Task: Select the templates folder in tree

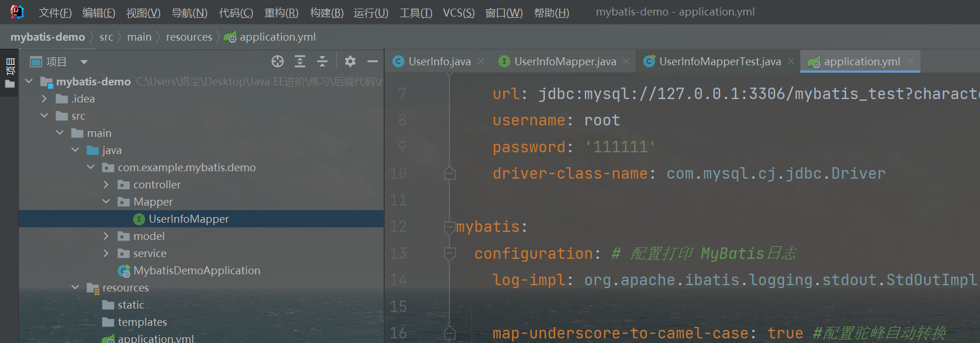Action: [143, 322]
